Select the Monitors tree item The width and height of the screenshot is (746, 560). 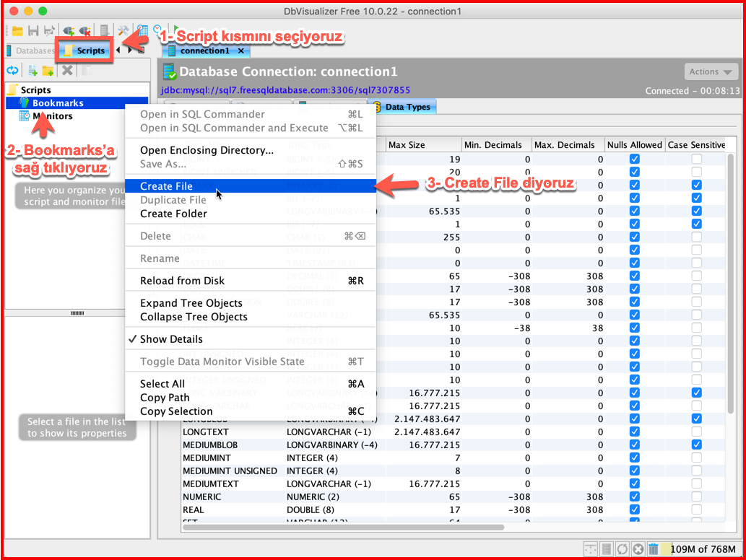pos(52,116)
